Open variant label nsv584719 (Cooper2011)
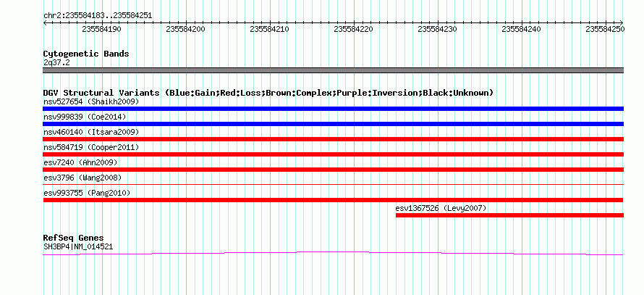 [91, 147]
